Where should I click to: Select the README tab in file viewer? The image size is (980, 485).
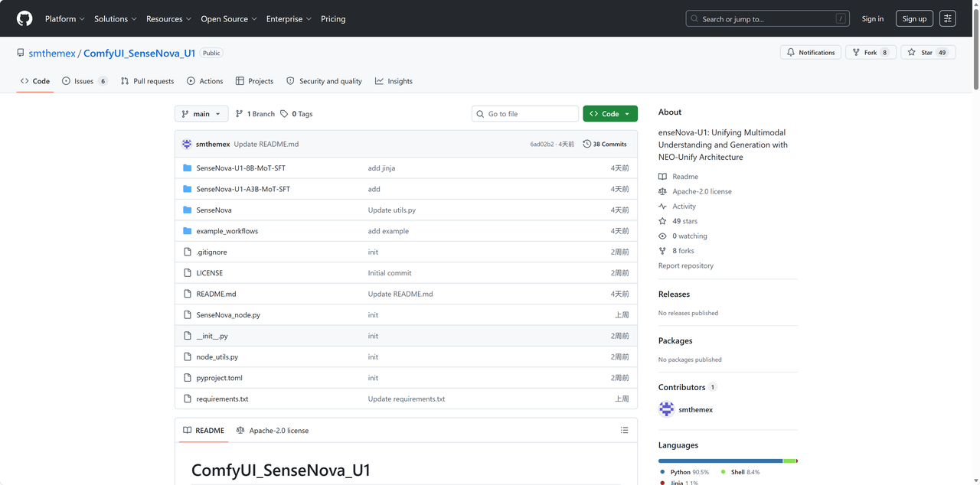(203, 431)
